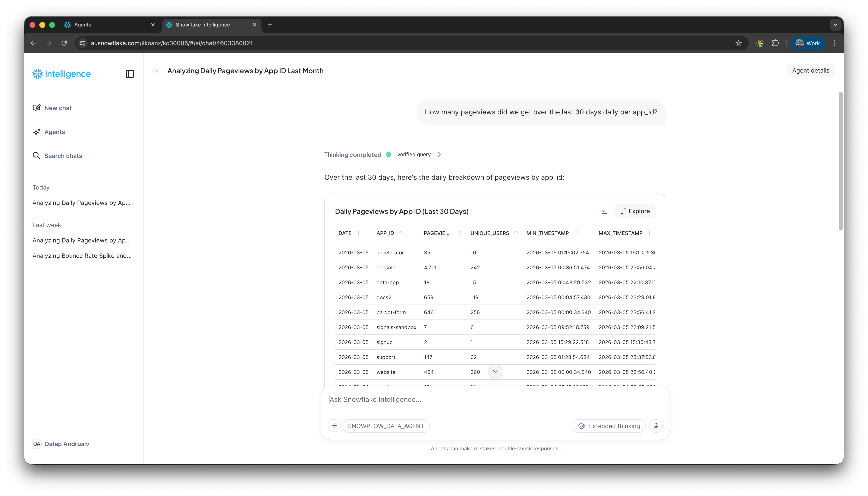Open Agents in the sidebar

point(54,132)
